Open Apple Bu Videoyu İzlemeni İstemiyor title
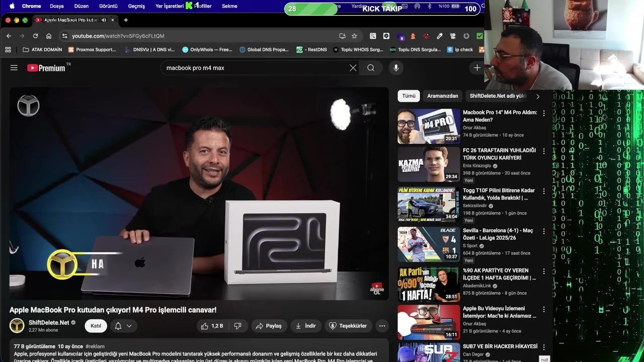This screenshot has width=644, height=362. pyautogui.click(x=500, y=312)
